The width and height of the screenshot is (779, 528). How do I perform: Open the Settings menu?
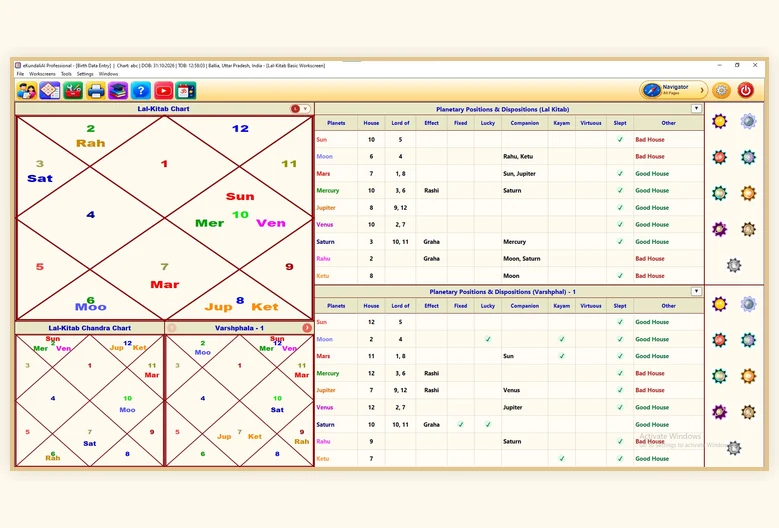point(85,74)
